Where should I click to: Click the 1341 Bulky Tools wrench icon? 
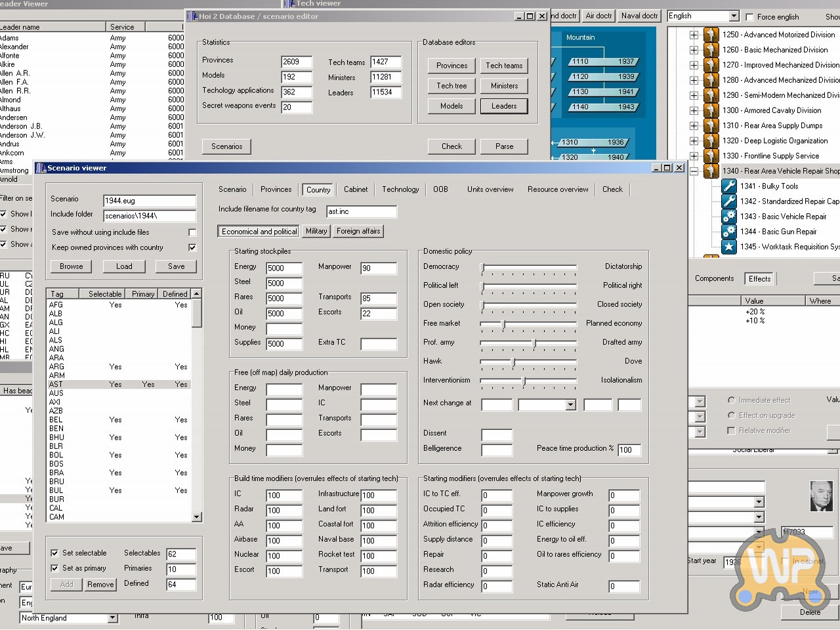(x=728, y=186)
